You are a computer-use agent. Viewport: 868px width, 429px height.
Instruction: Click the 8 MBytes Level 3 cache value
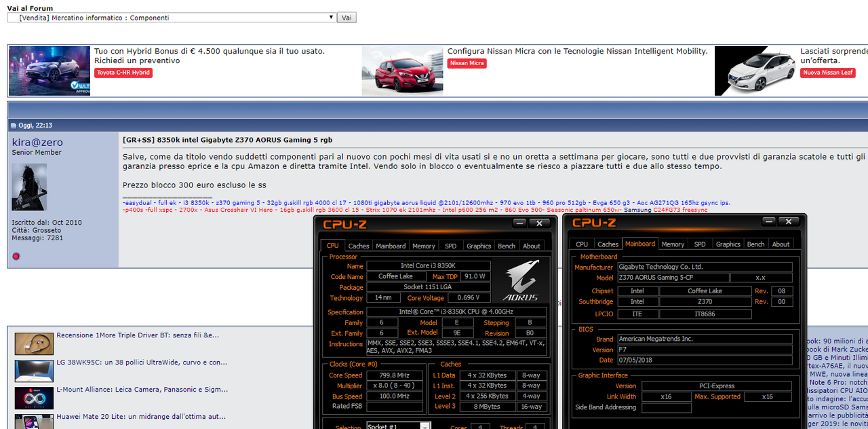click(487, 407)
